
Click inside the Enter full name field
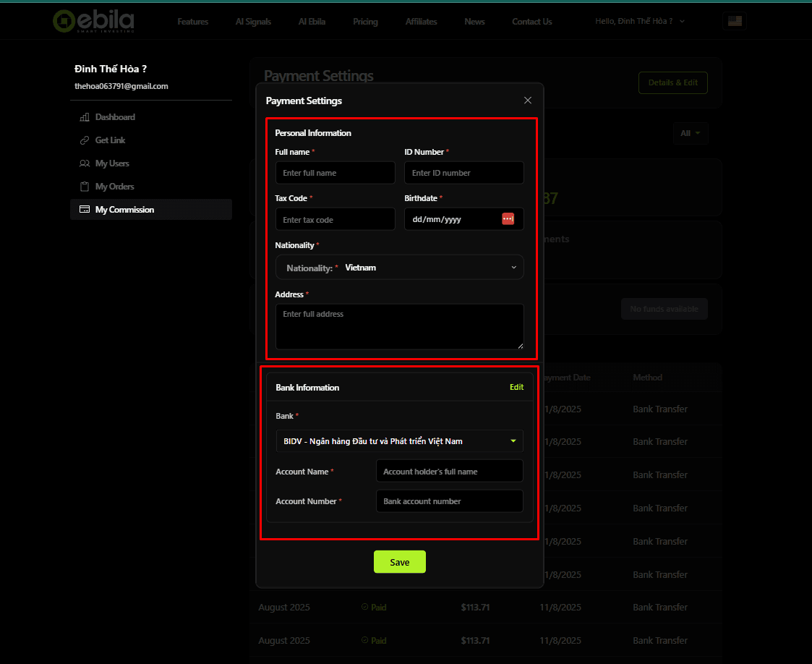pyautogui.click(x=335, y=172)
